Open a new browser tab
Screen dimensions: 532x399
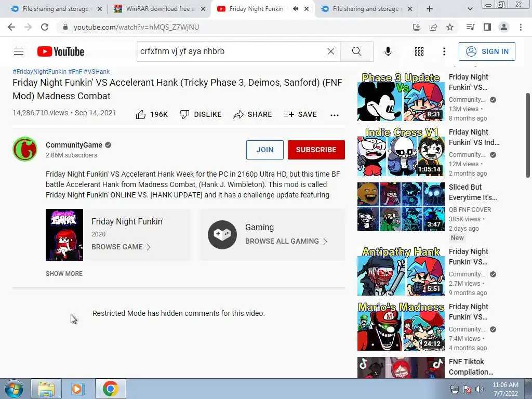pyautogui.click(x=430, y=9)
